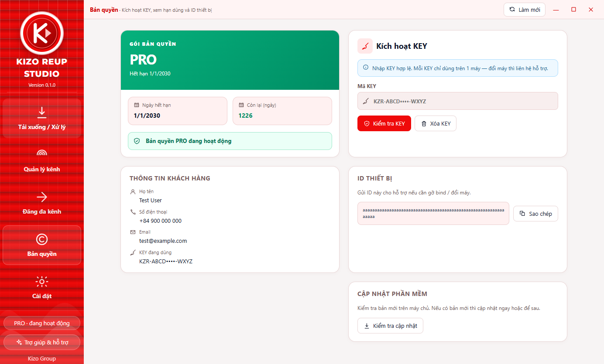The height and width of the screenshot is (364, 604).
Task: Maximize the application window
Action: (573, 10)
